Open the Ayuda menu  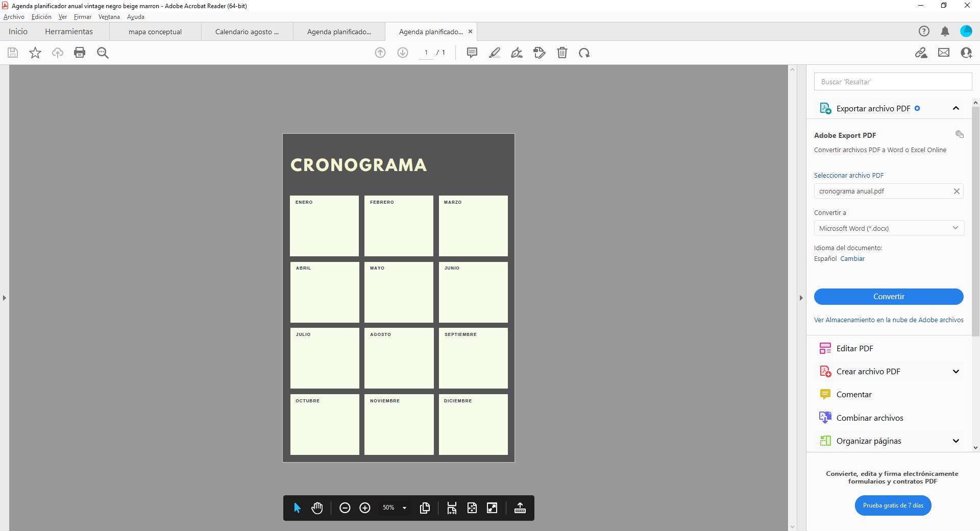click(136, 17)
